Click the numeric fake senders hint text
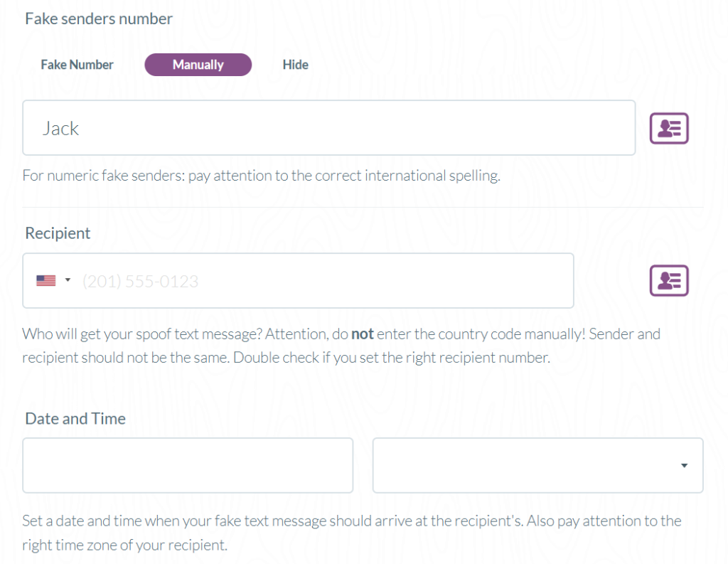Screen dimensions: 728x564 [262, 176]
